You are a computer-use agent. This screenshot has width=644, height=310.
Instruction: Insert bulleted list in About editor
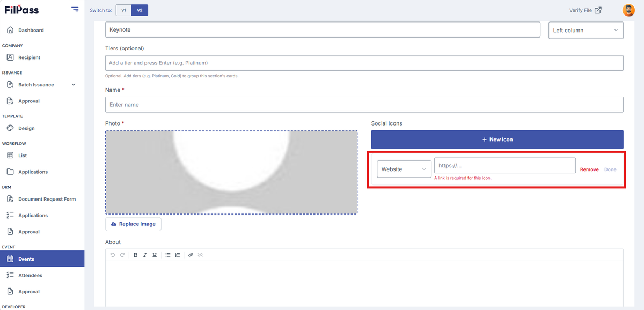168,255
